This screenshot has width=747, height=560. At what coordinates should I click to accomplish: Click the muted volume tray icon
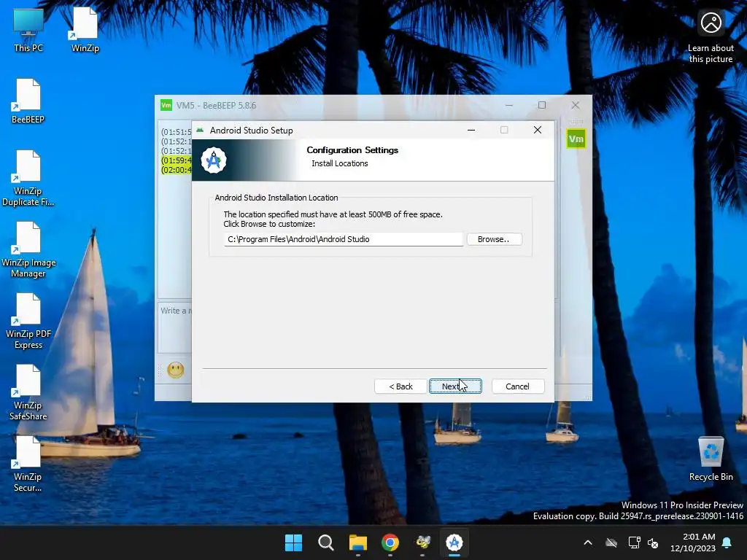pyautogui.click(x=653, y=542)
